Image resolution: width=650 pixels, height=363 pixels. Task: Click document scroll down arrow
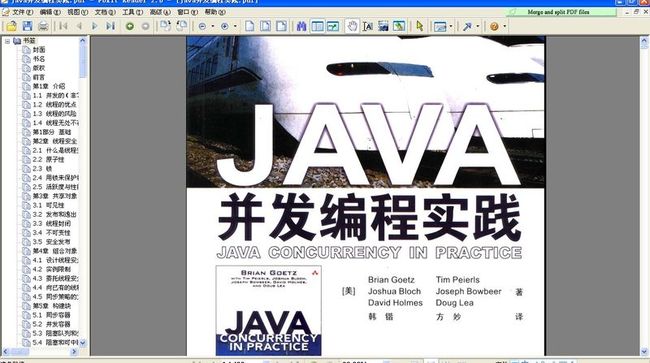click(645, 351)
